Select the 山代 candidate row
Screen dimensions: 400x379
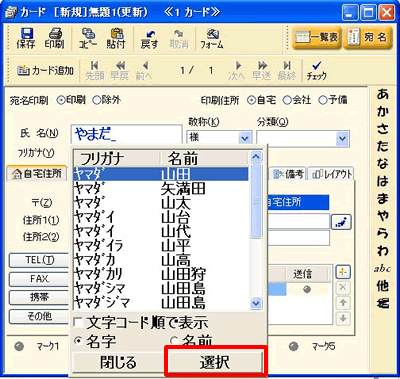(161, 231)
